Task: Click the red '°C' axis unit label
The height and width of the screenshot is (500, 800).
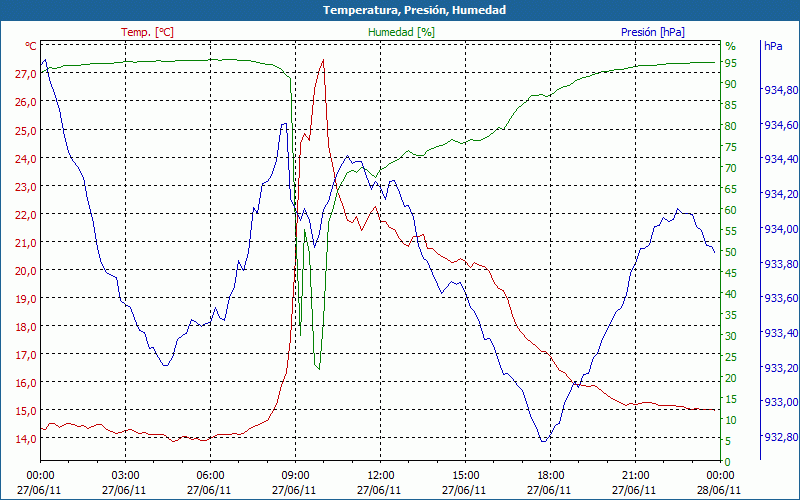Action: (31, 46)
